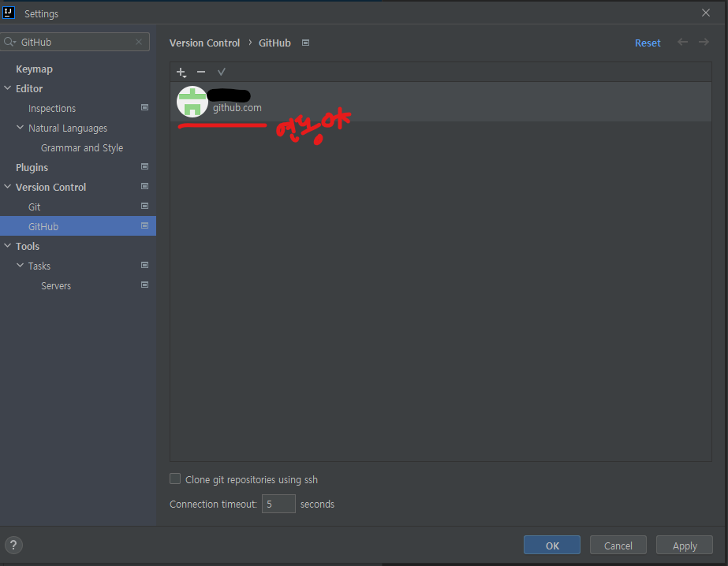Remove the selected account with minus icon
This screenshot has width=728, height=566.
pos(201,72)
